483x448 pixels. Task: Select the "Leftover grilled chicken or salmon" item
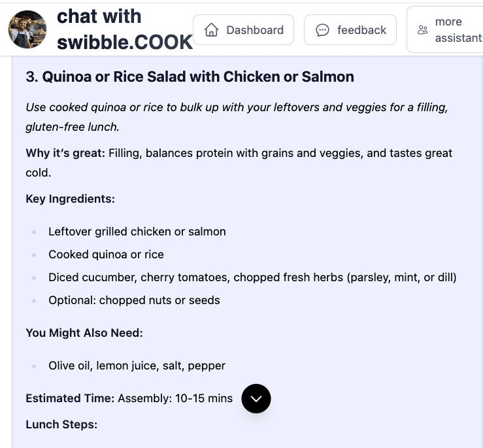[x=137, y=232]
